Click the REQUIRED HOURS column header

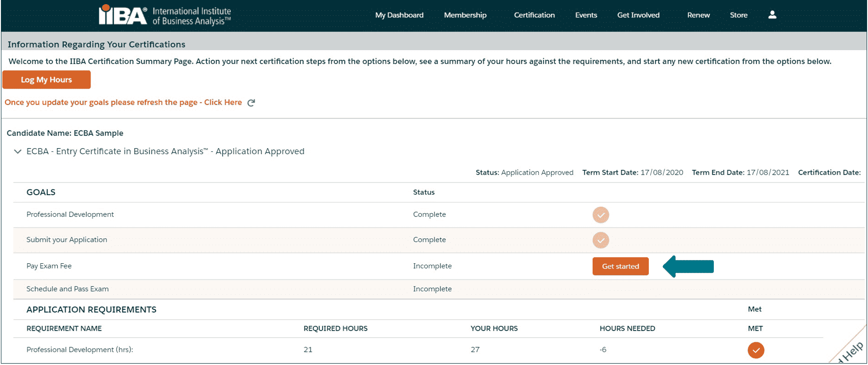point(335,329)
